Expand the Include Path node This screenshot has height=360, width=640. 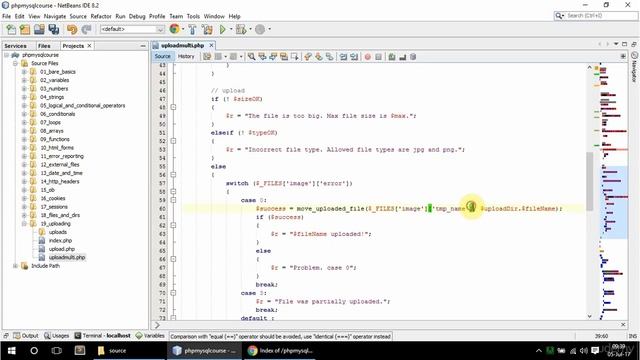coord(15,266)
